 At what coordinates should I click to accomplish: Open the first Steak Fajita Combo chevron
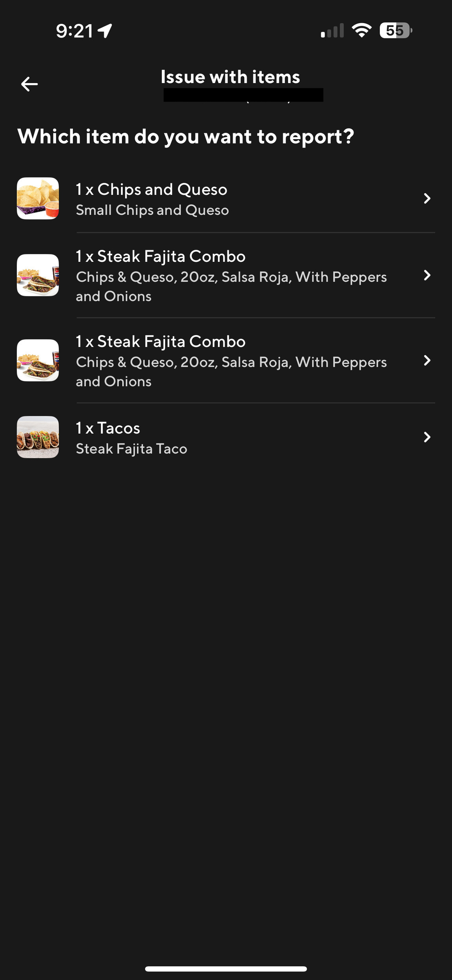point(427,275)
